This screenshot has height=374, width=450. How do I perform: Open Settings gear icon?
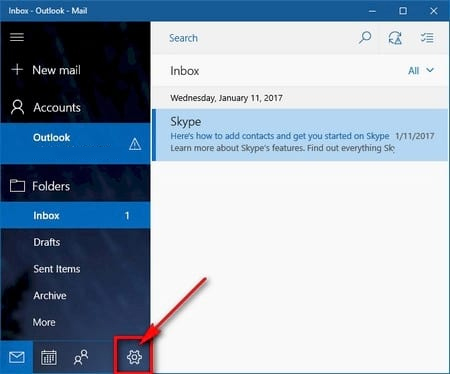(134, 357)
